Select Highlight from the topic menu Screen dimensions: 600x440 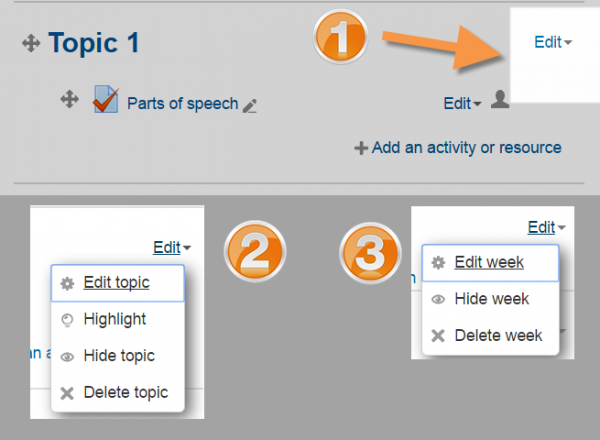tap(115, 319)
